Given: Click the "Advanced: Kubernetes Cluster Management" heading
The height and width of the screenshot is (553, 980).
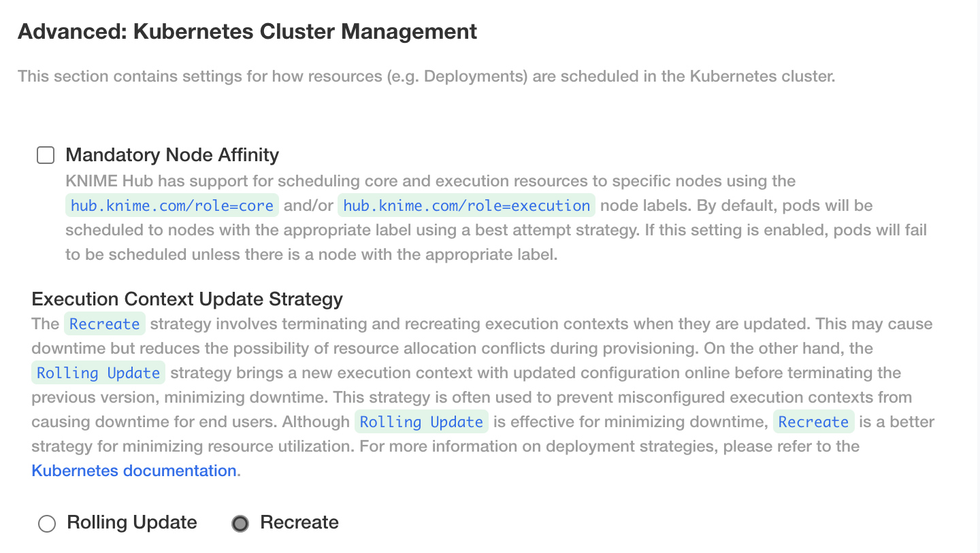Looking at the screenshot, I should [x=248, y=31].
